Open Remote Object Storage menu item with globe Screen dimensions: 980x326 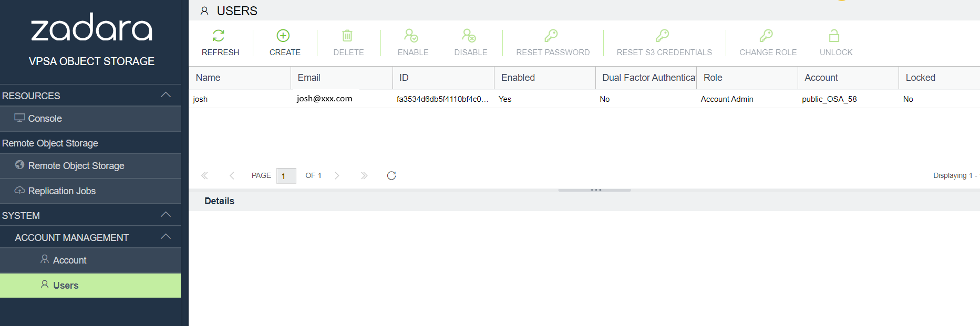point(90,166)
